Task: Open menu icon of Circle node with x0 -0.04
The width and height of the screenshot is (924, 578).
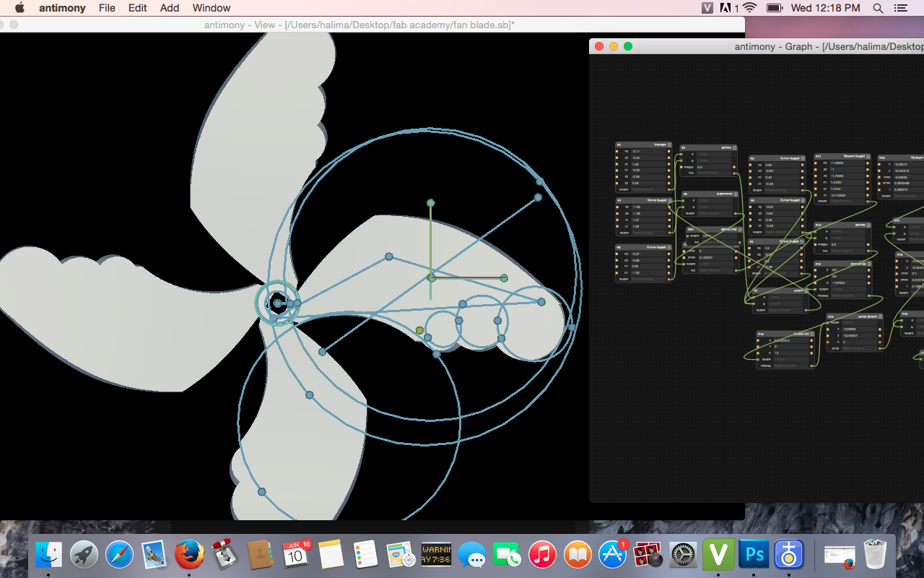Action: [x=803, y=200]
